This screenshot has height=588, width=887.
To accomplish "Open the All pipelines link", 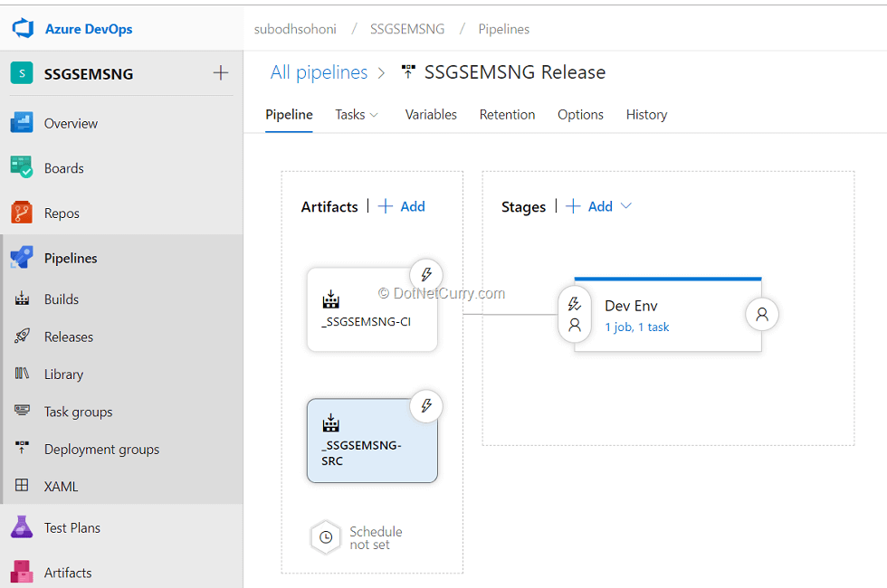I will [x=319, y=72].
